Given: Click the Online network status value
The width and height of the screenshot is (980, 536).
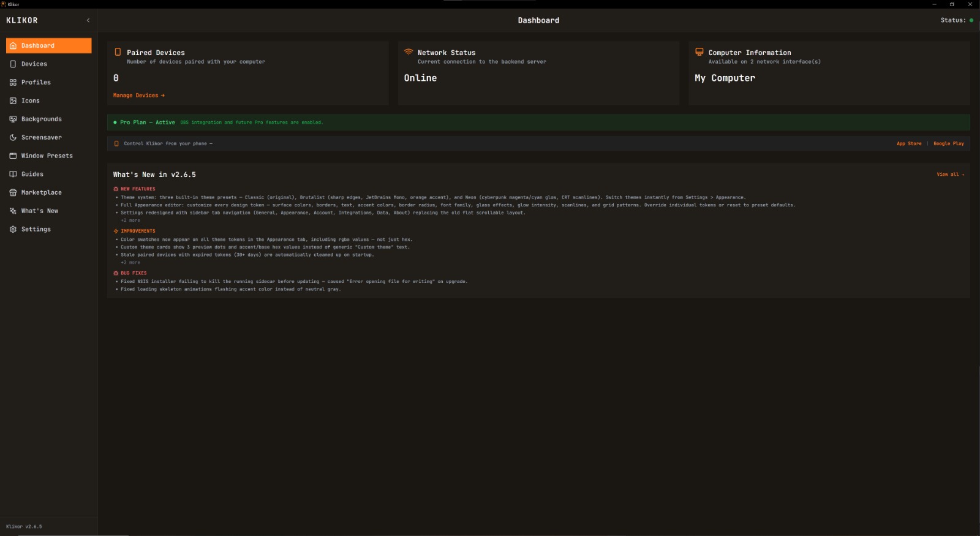Looking at the screenshot, I should point(420,78).
